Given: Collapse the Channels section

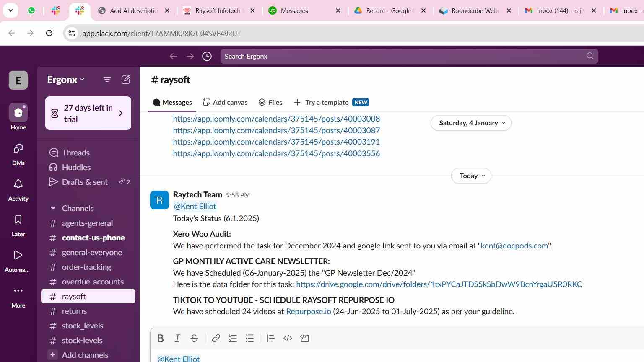Looking at the screenshot, I should pos(53,208).
